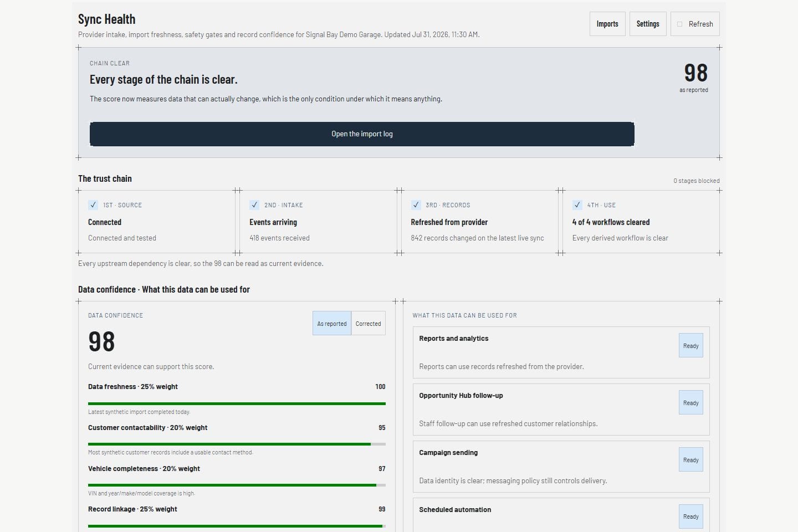Select the Refreshed from provider stage heading
Viewport: 798px width, 532px height.
[x=449, y=222]
